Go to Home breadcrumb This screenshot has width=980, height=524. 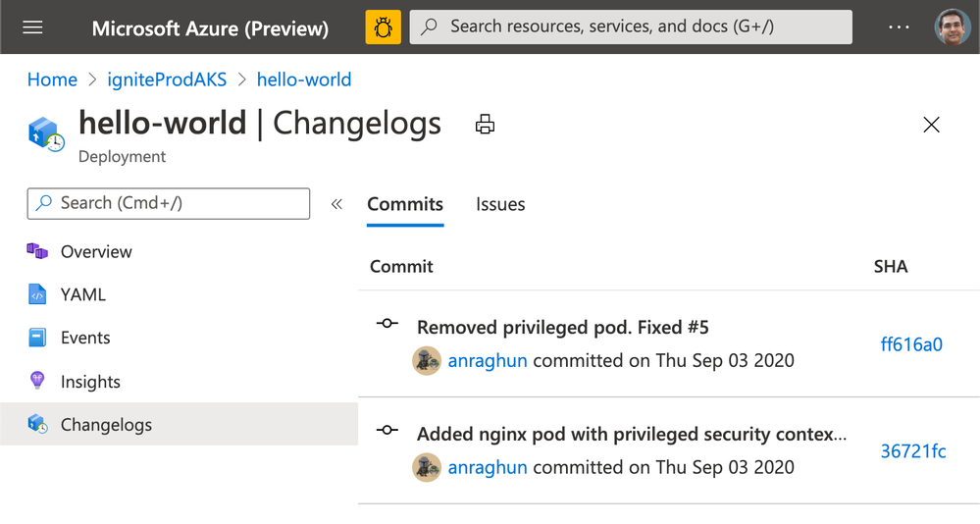(x=53, y=79)
